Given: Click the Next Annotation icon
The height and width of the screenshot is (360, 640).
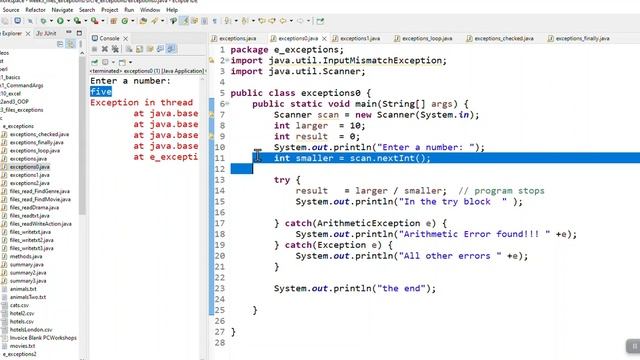Looking at the screenshot, I should (x=228, y=21).
